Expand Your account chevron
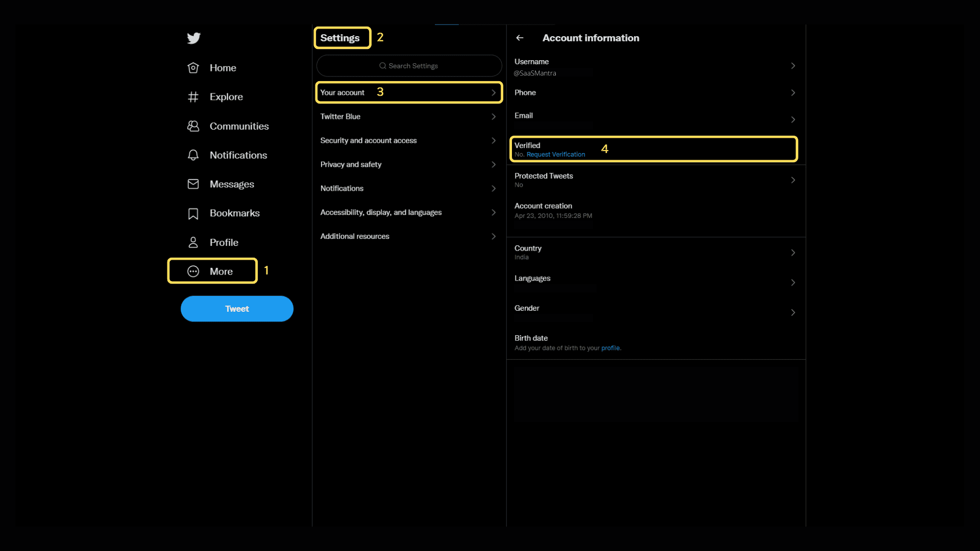Image resolution: width=980 pixels, height=551 pixels. point(494,93)
